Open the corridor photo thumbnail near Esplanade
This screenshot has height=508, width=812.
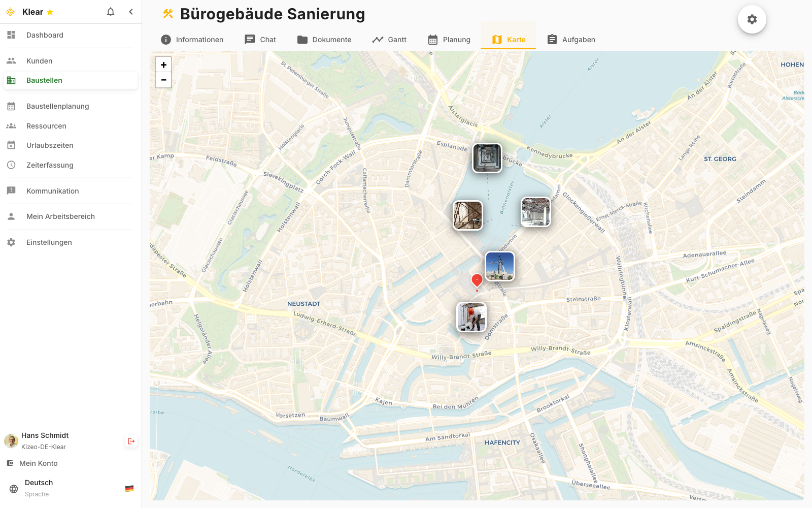[x=487, y=158]
